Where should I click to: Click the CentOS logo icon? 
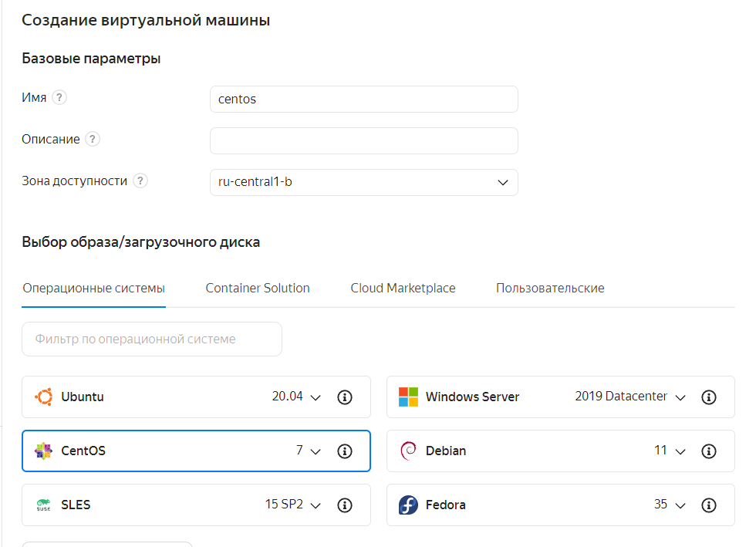pyautogui.click(x=43, y=451)
